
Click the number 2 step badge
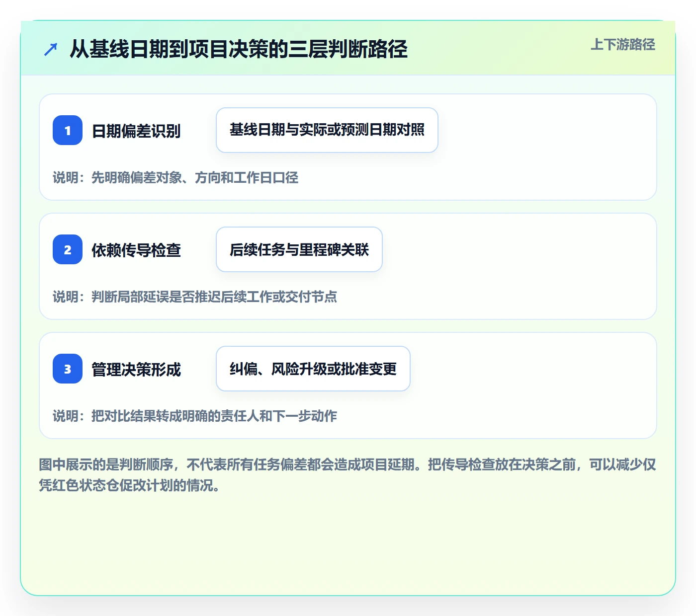tap(68, 249)
